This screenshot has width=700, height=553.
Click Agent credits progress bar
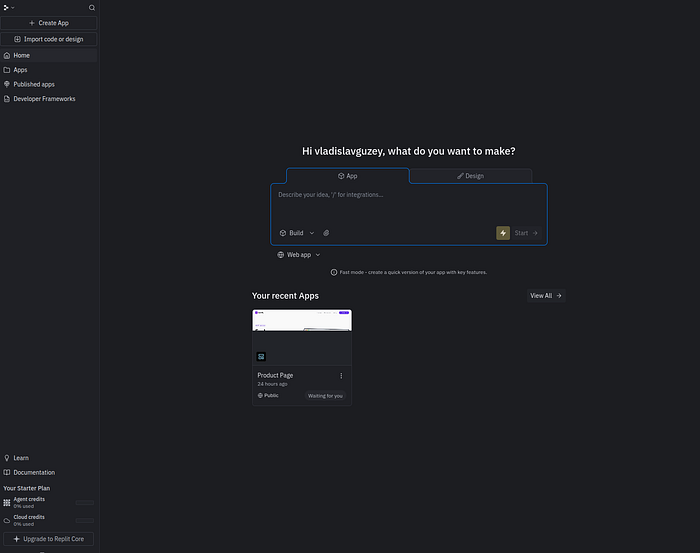[85, 503]
